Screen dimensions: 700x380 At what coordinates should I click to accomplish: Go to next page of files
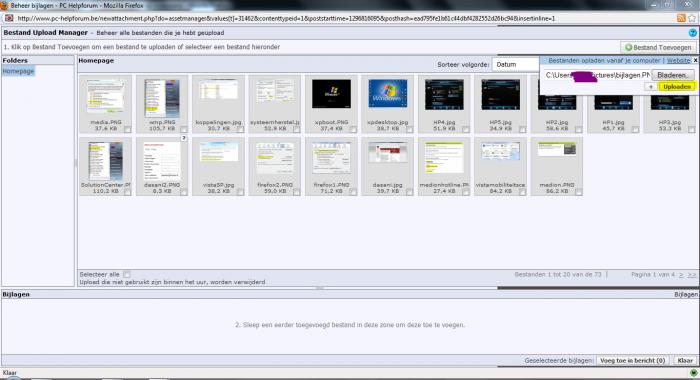coord(681,275)
